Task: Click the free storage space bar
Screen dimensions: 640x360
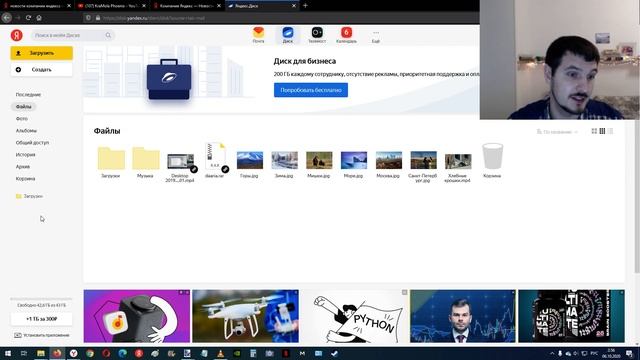Action: tap(41, 299)
